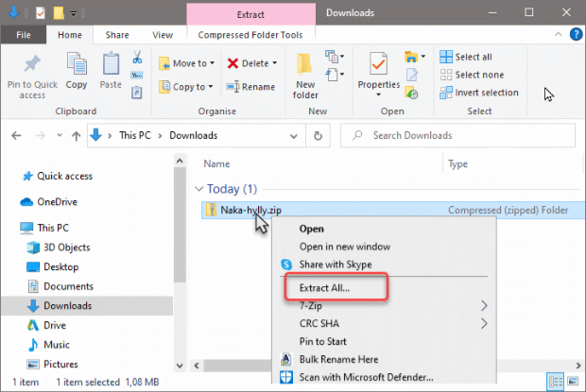Viewport: 586px width, 392px height.
Task: Open address bar history dropdown chevron
Action: click(294, 136)
